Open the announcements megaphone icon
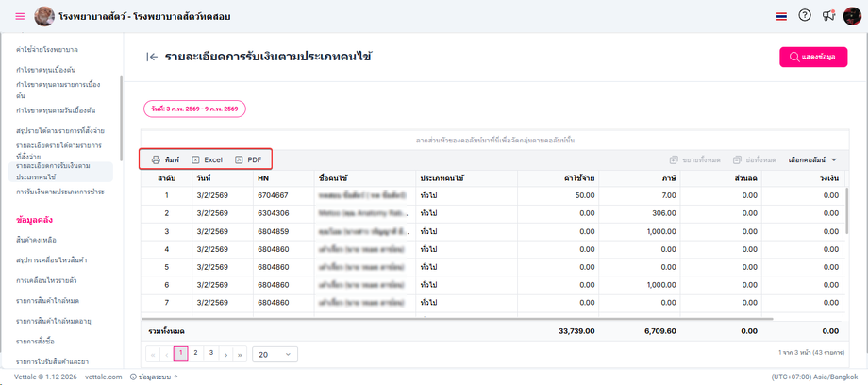The width and height of the screenshot is (868, 385). click(x=828, y=16)
